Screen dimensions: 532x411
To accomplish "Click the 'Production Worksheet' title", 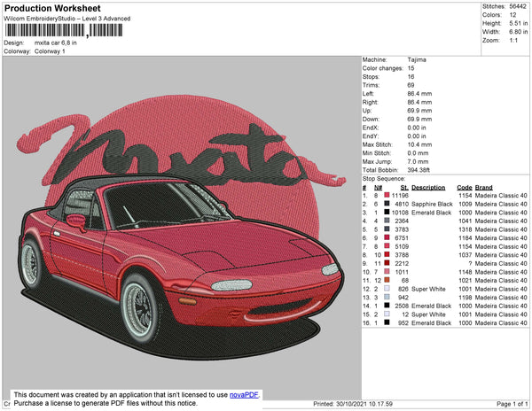I will tap(52, 9).
